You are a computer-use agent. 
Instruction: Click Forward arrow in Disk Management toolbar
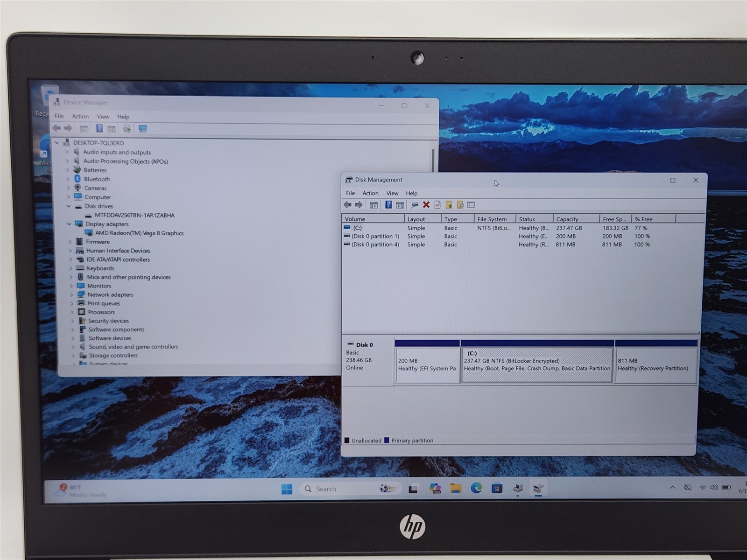[x=359, y=205]
